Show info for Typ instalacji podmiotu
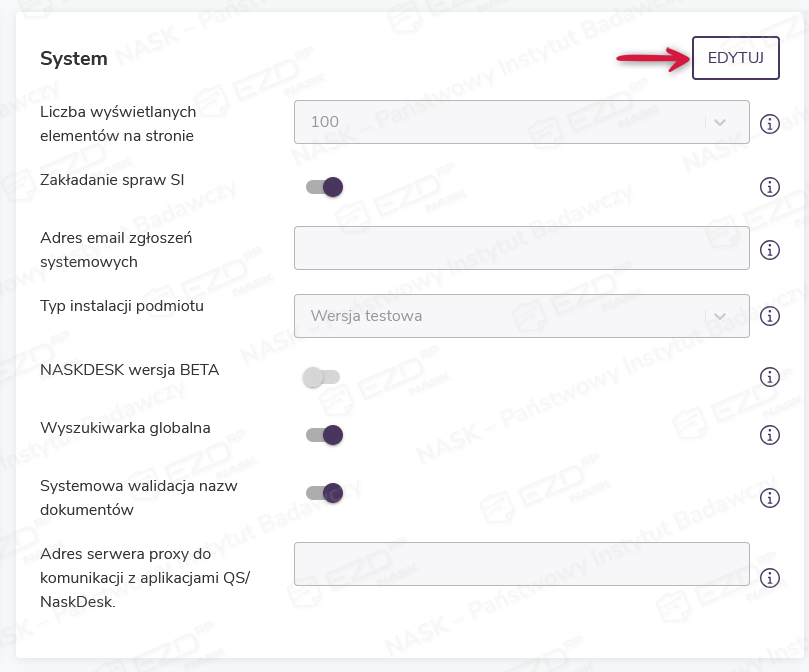809x672 pixels. point(770,316)
